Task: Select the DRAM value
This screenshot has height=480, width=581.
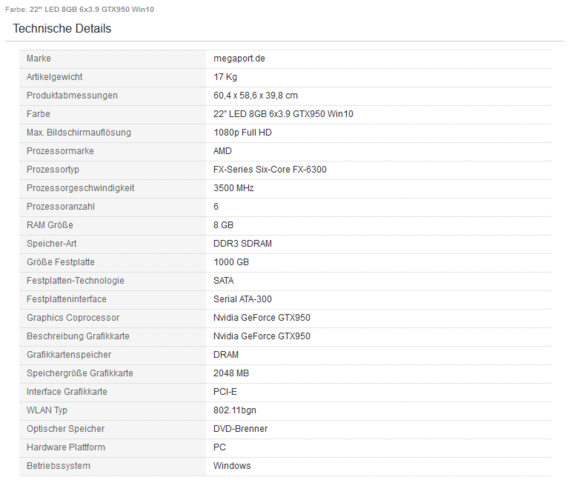Action: (x=226, y=355)
